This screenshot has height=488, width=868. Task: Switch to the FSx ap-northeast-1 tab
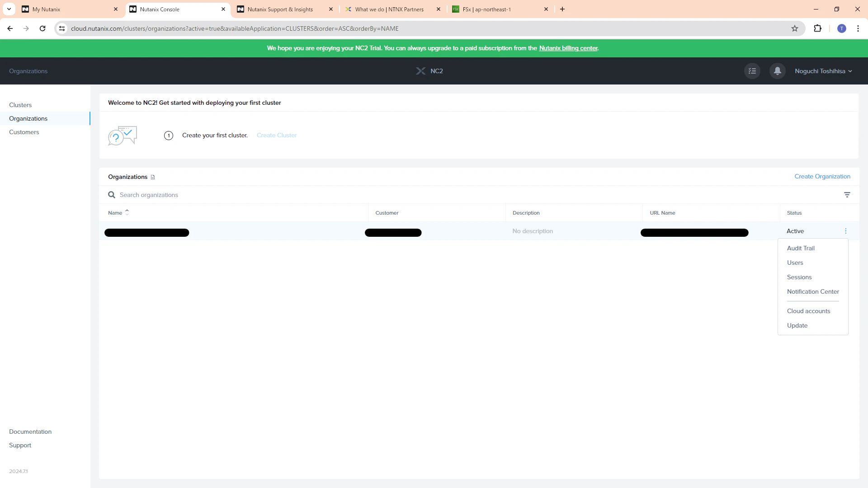click(500, 9)
